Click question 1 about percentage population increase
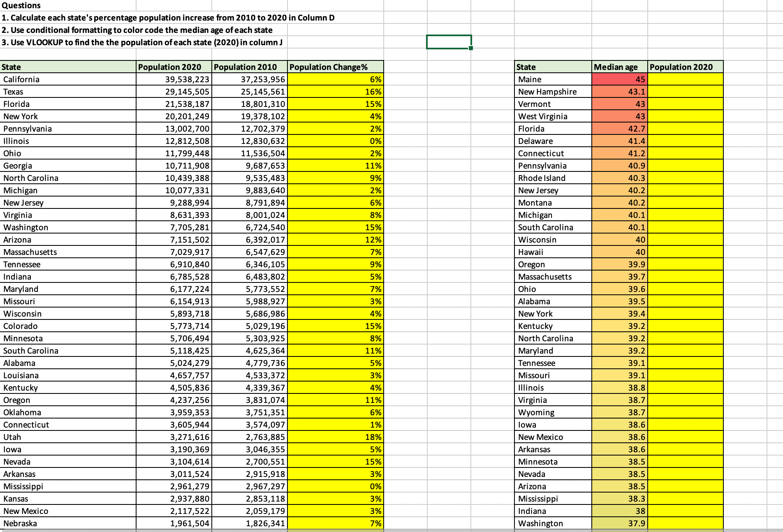 point(168,18)
